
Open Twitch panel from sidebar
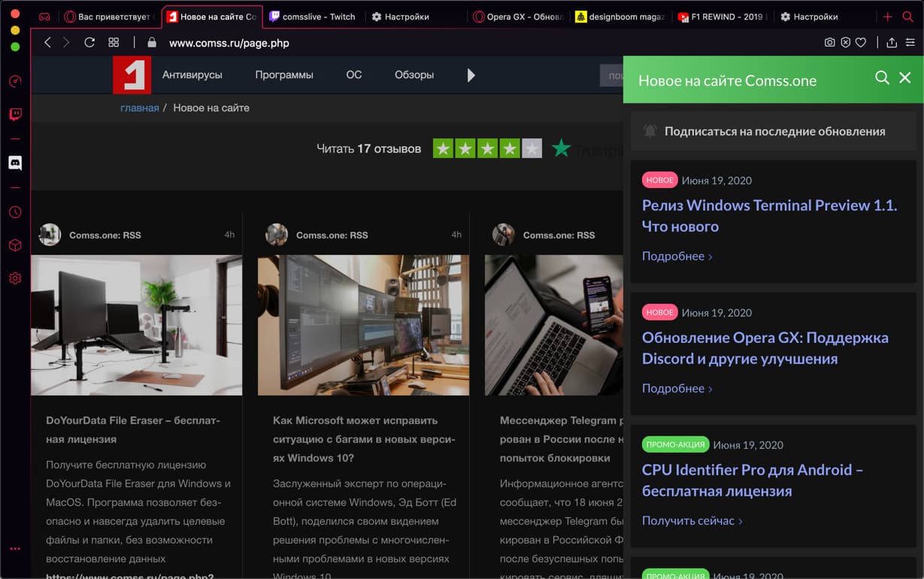[x=15, y=114]
